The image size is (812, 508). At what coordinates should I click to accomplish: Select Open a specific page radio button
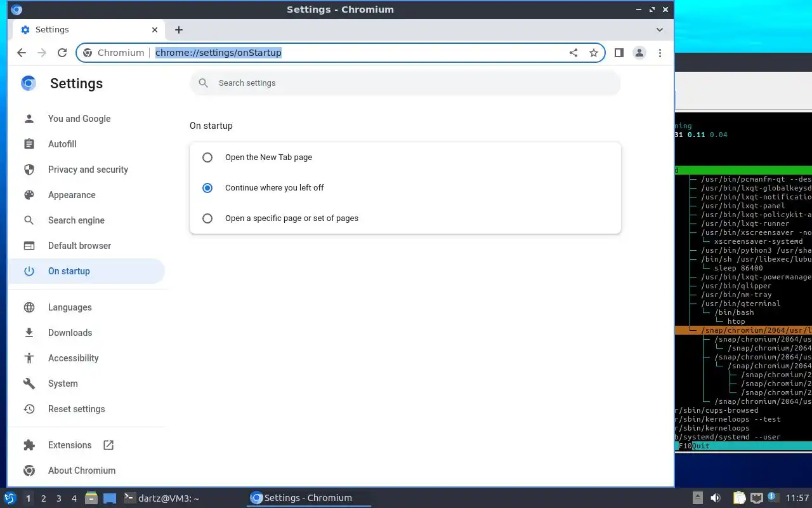coord(207,218)
